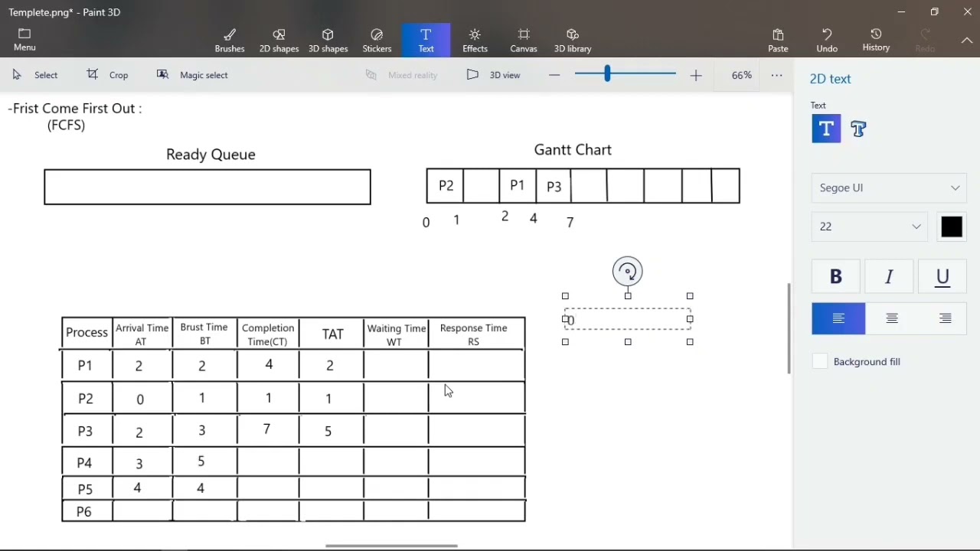The image size is (980, 551).
Task: Open the History panel
Action: 876,41
